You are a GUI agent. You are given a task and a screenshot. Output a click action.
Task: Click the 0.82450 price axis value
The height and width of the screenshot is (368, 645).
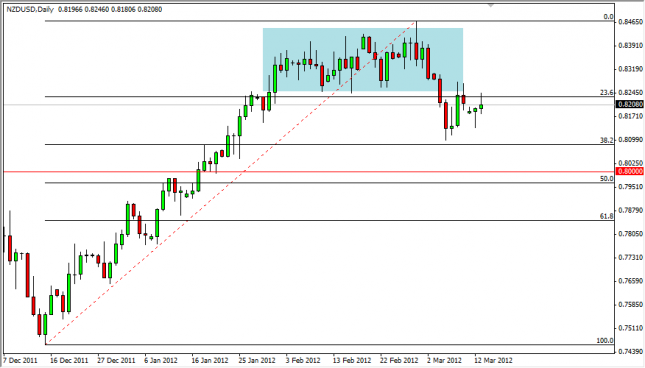click(630, 93)
